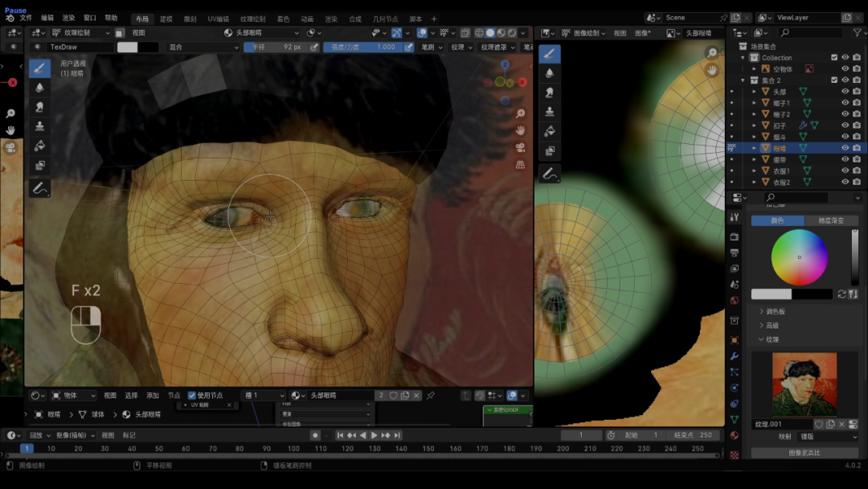The width and height of the screenshot is (868, 489).
Task: Uncheck 集合 2 exclude checkbox in outliner
Action: point(834,80)
